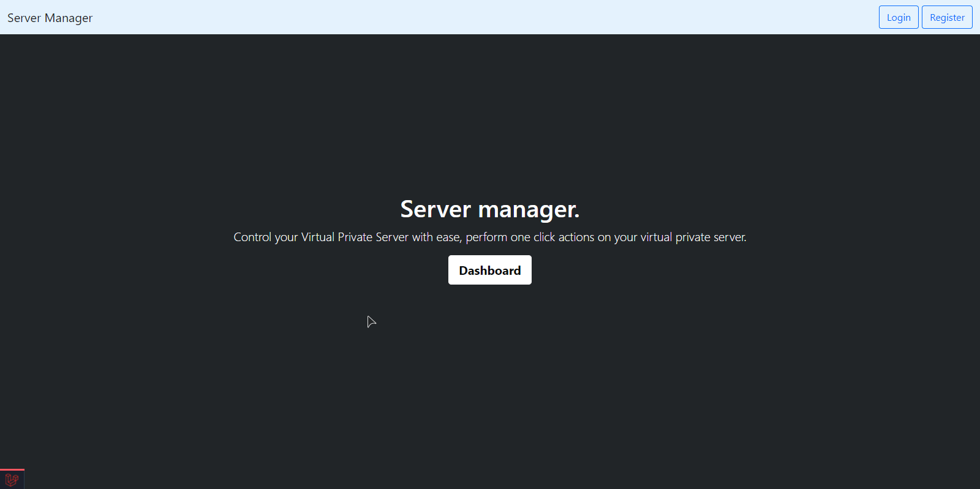The height and width of the screenshot is (489, 980).
Task: Click the Login button
Action: point(899,17)
